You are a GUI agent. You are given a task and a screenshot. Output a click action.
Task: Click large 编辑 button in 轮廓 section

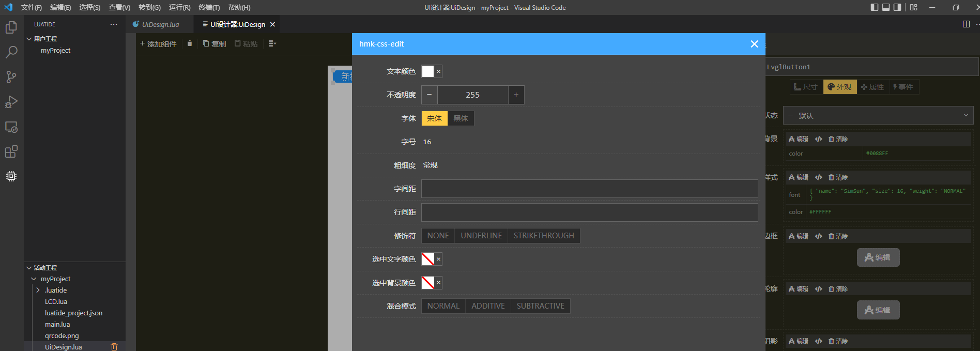pyautogui.click(x=878, y=310)
